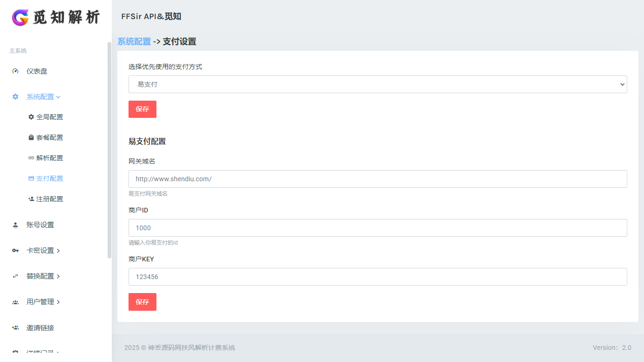Click the 账号设置 person icon

click(x=15, y=225)
